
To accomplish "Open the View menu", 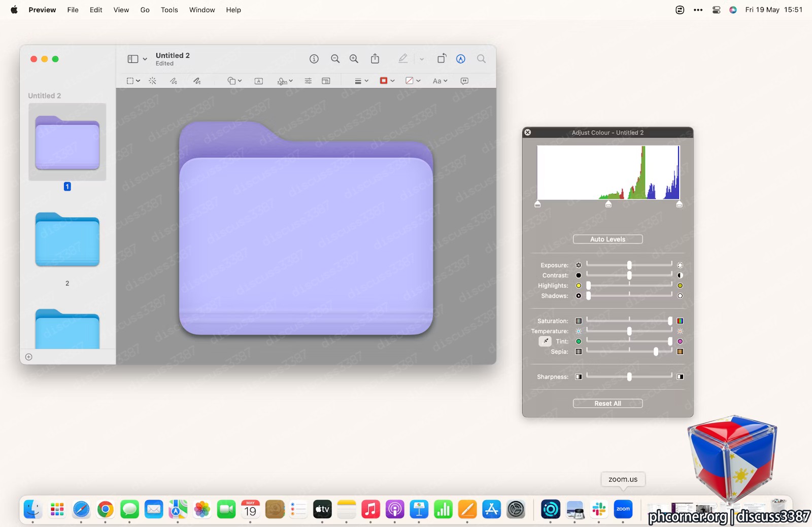I will coord(121,10).
